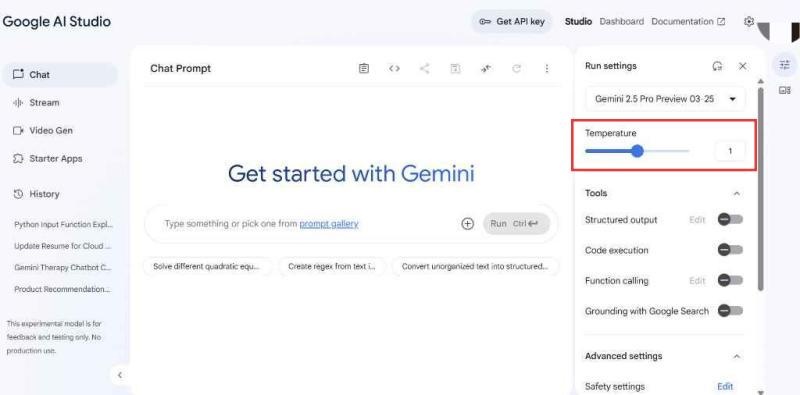Click the Get code brackets icon
This screenshot has width=800, height=395.
click(x=394, y=68)
